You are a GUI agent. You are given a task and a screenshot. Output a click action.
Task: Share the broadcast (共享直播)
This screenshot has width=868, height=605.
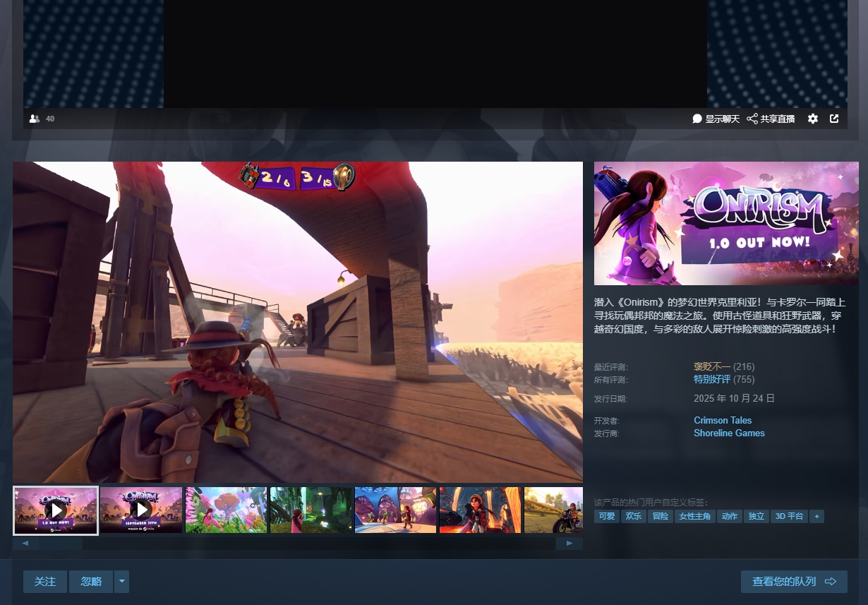coord(771,119)
